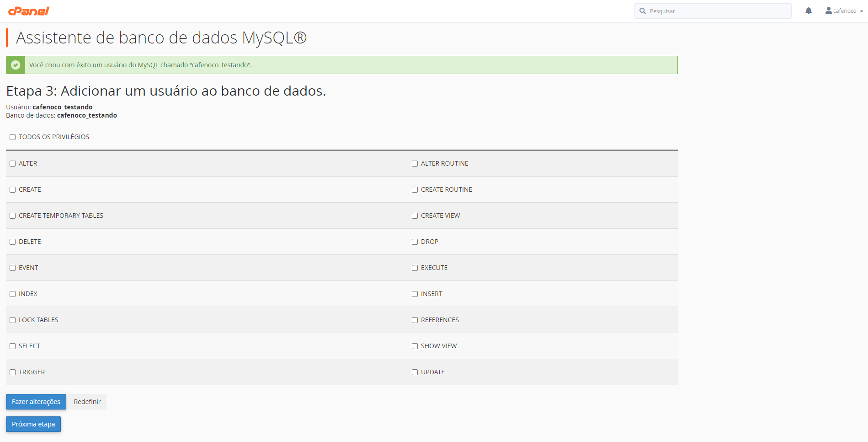The width and height of the screenshot is (868, 442).
Task: Click the success message text about cafenoco_testando
Action: coord(140,65)
